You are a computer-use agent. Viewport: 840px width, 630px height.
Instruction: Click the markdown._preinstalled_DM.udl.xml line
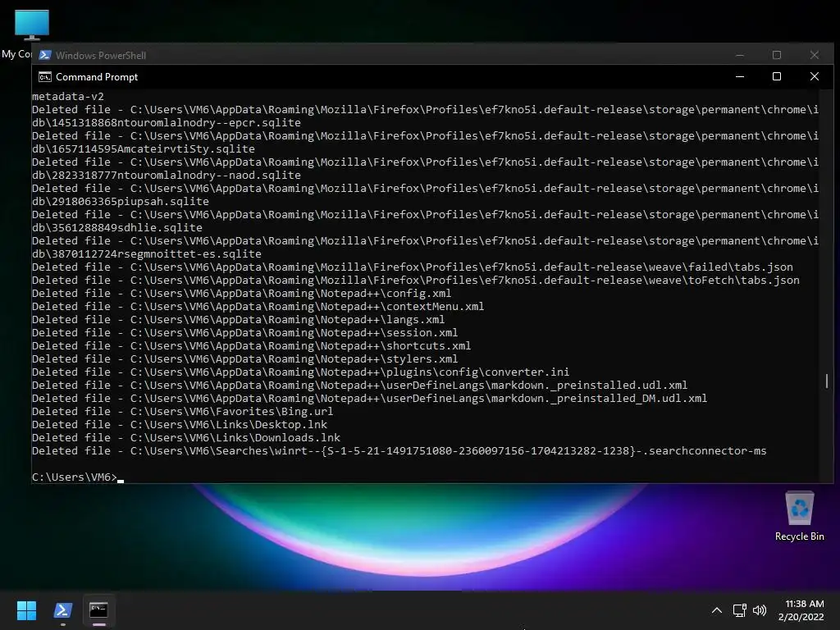pos(370,398)
